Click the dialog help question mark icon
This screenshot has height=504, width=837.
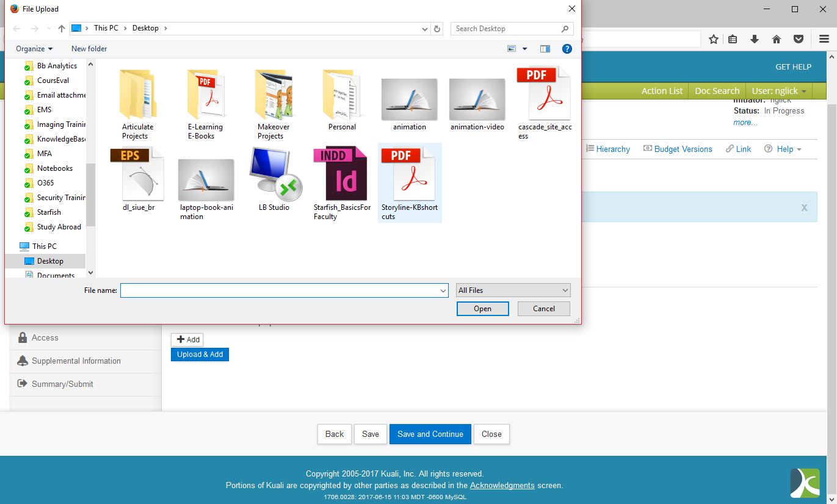(x=567, y=49)
